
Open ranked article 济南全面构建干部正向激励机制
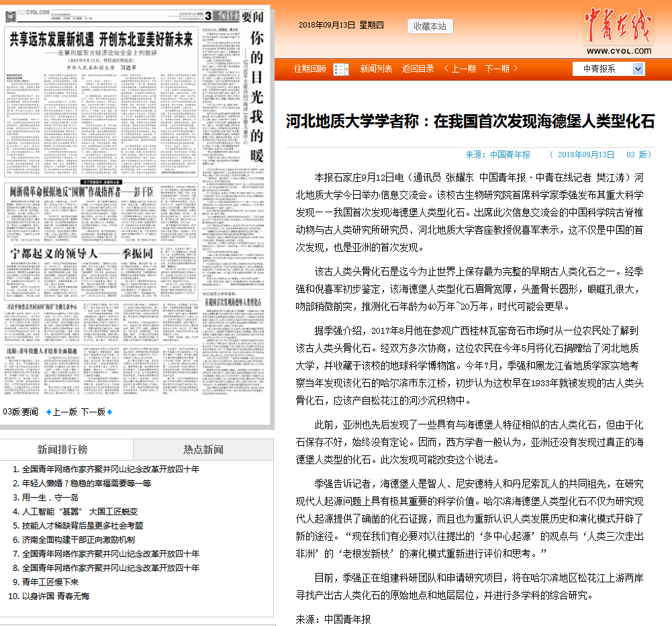[78, 539]
